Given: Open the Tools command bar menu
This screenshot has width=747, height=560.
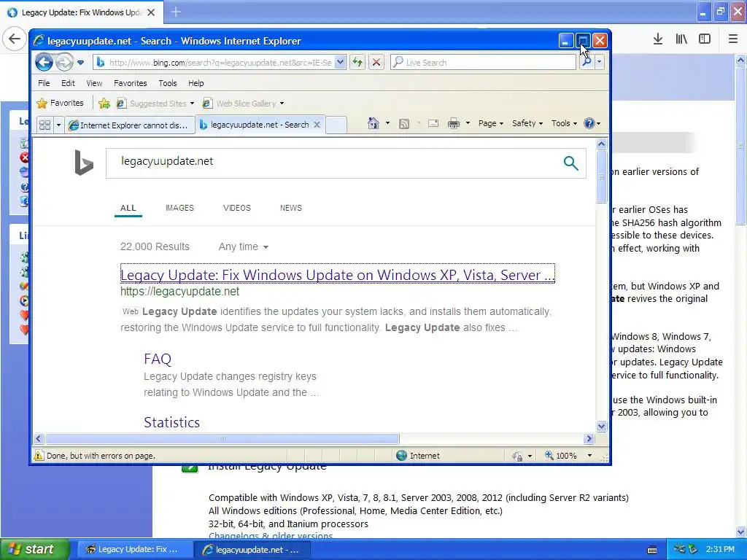Looking at the screenshot, I should click(x=564, y=123).
